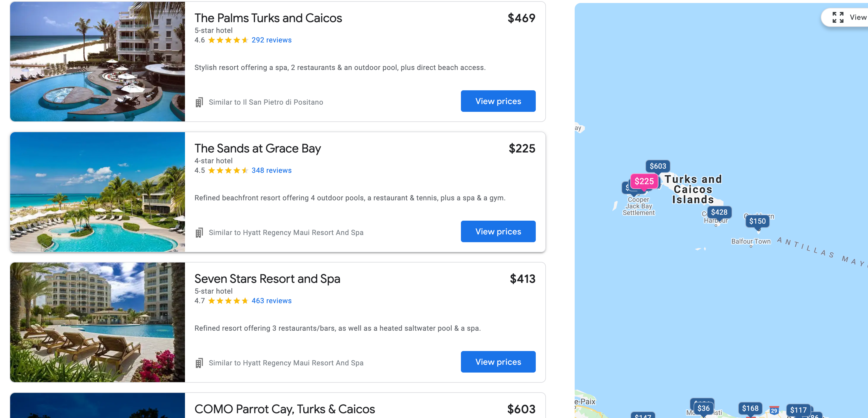Open COMO Parrot Cay hotel title

coord(284,409)
